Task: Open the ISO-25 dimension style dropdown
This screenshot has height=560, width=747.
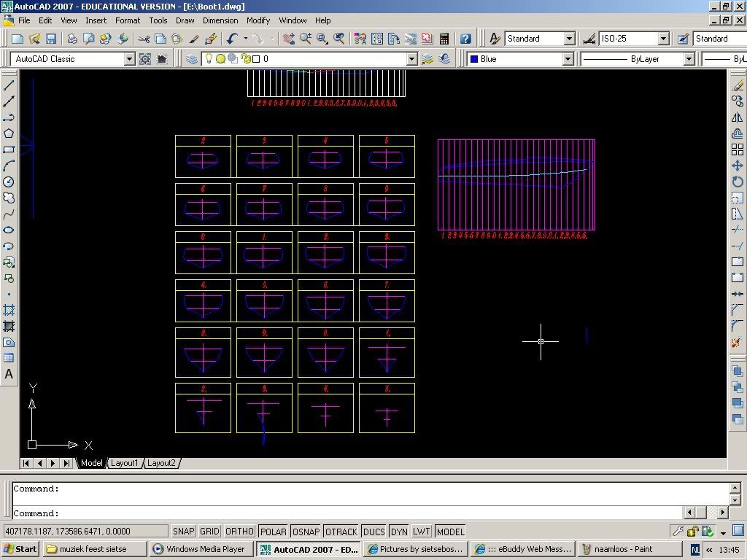Action: click(x=663, y=39)
